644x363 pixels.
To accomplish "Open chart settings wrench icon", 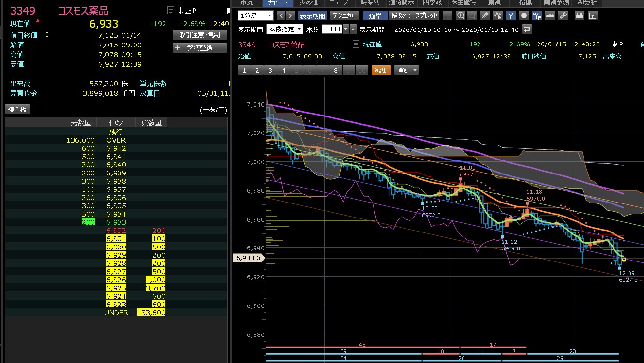I will pos(563,15).
